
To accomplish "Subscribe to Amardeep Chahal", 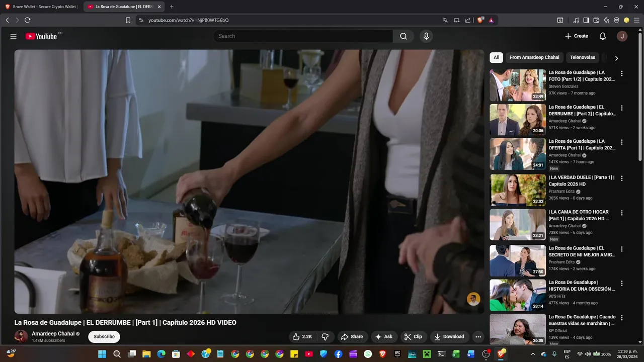I will [x=104, y=337].
